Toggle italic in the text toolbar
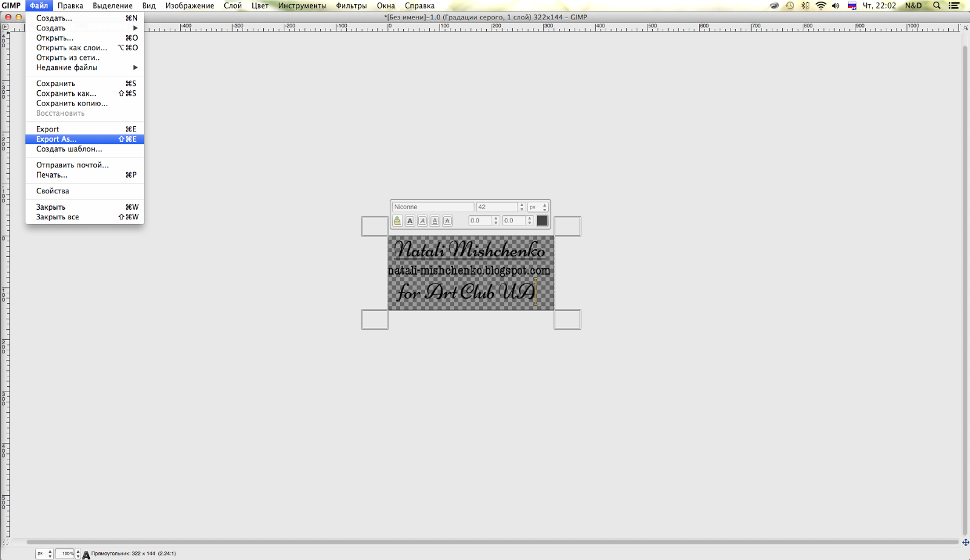 tap(423, 221)
